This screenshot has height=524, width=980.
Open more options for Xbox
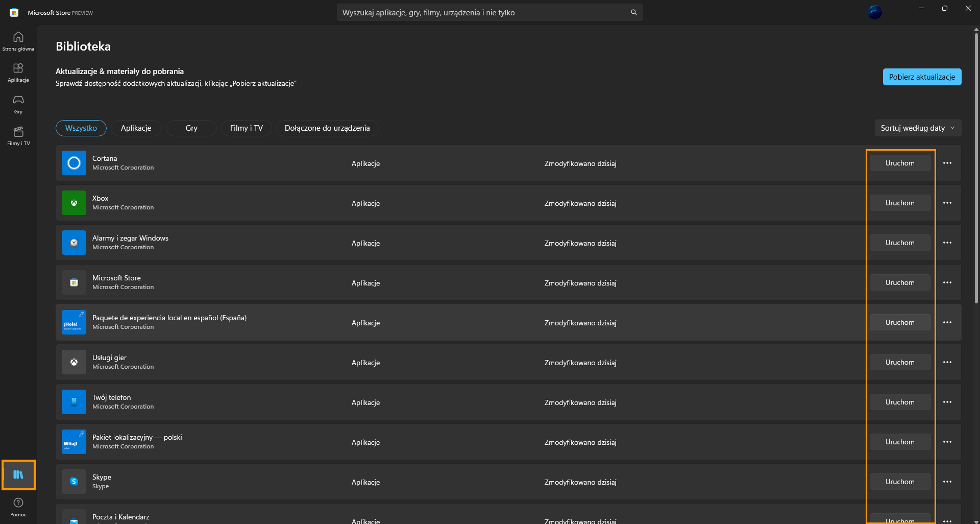click(947, 203)
